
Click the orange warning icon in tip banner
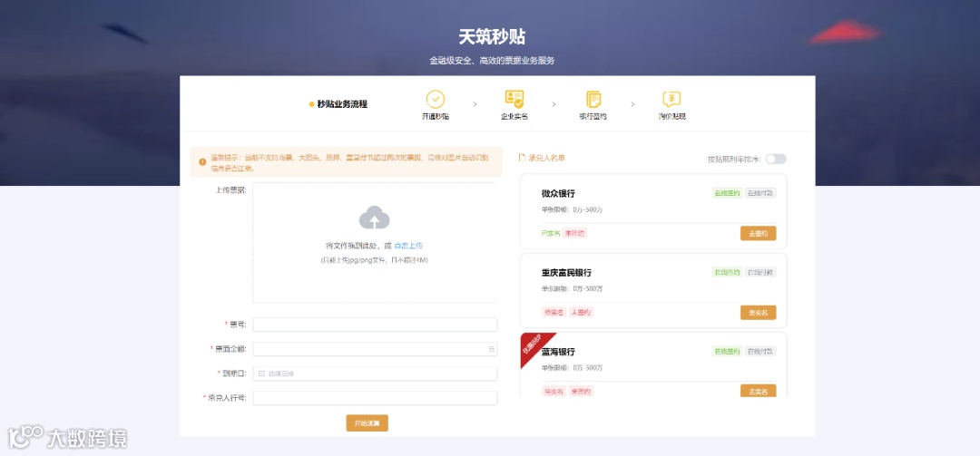click(202, 161)
